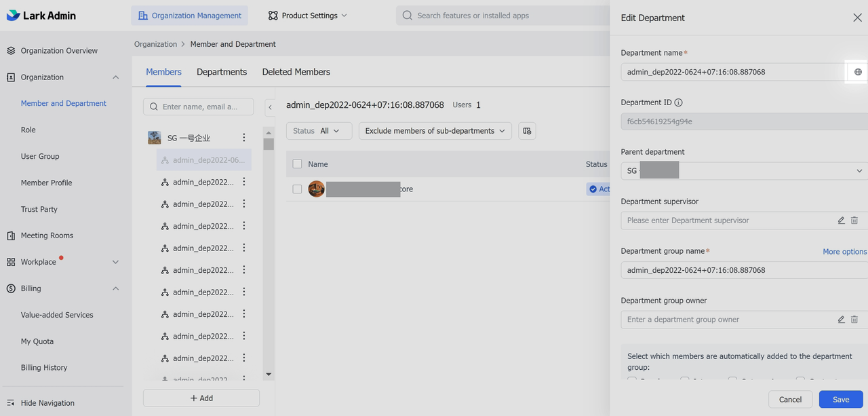Viewport: 868px width, 416px height.
Task: Click the Department ID info icon
Action: click(678, 102)
